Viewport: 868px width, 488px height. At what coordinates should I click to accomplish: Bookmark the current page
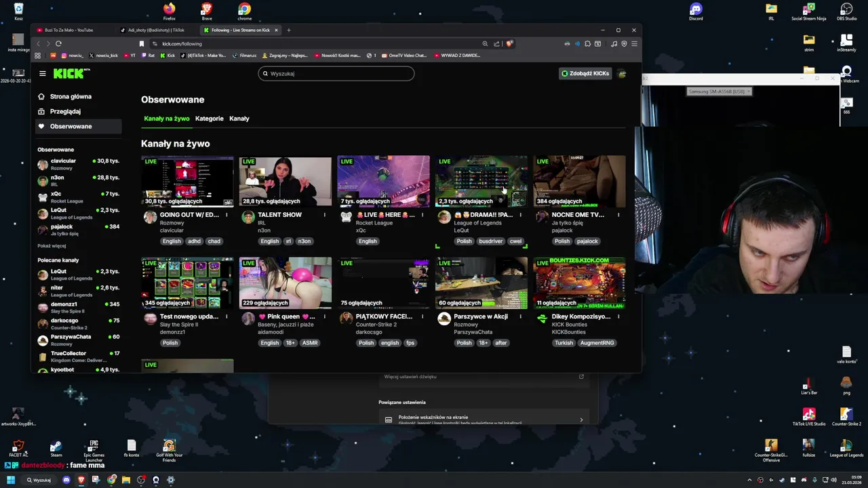tap(141, 43)
